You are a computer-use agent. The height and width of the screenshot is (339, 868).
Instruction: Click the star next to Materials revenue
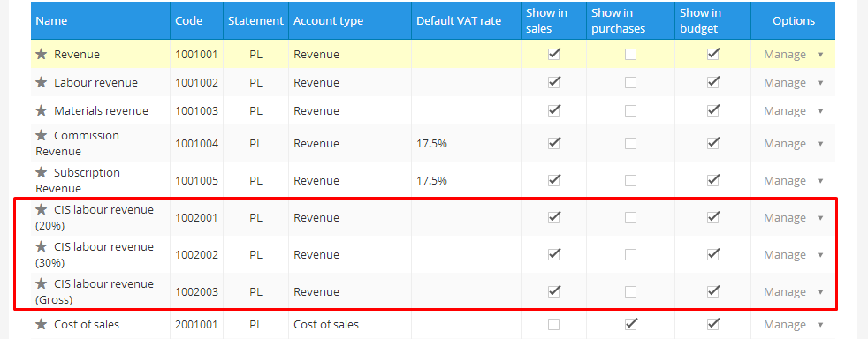[41, 110]
